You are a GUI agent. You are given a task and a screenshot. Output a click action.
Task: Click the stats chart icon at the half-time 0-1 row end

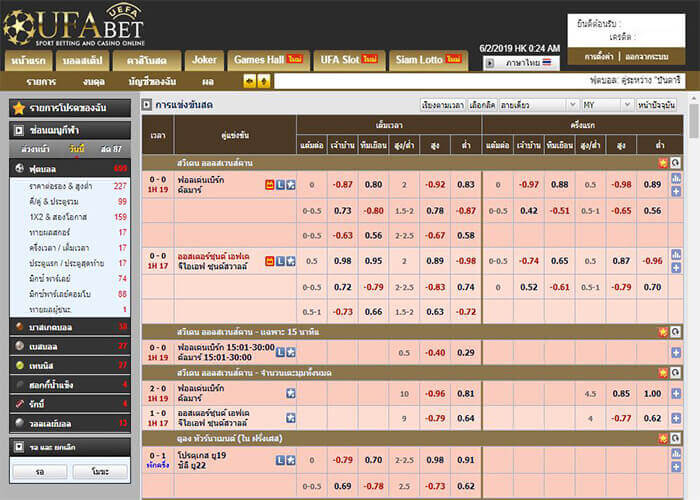676,454
